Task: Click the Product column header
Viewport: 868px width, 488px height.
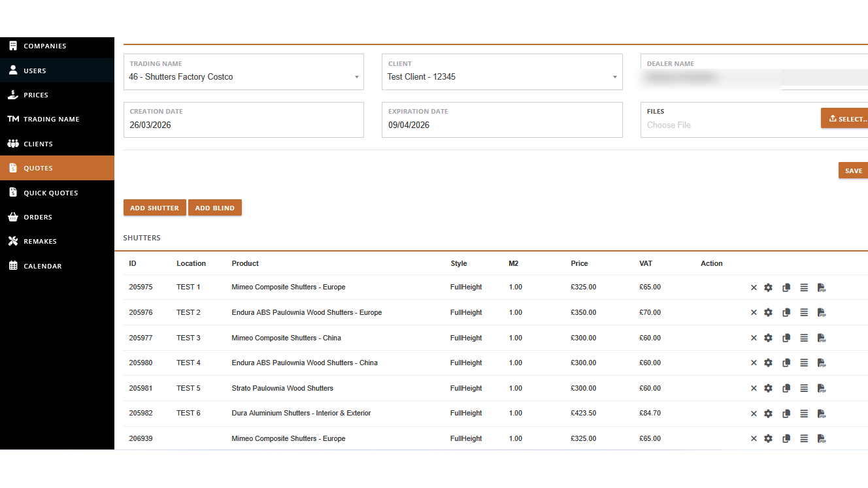Action: tap(245, 264)
